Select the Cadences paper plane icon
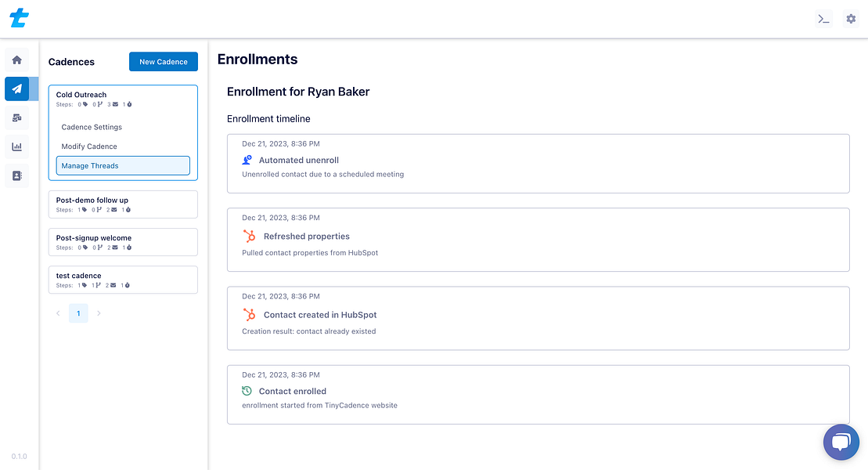This screenshot has width=868, height=470. [16, 89]
